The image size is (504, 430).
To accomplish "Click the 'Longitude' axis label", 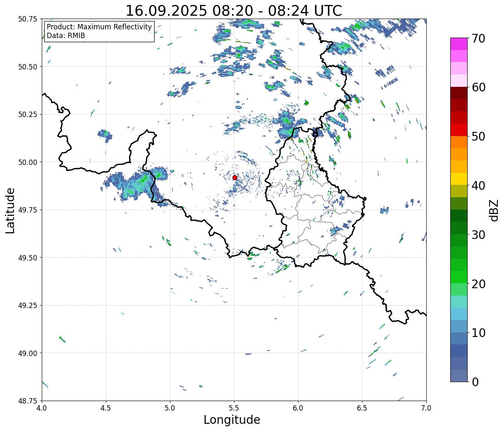I will click(x=232, y=420).
